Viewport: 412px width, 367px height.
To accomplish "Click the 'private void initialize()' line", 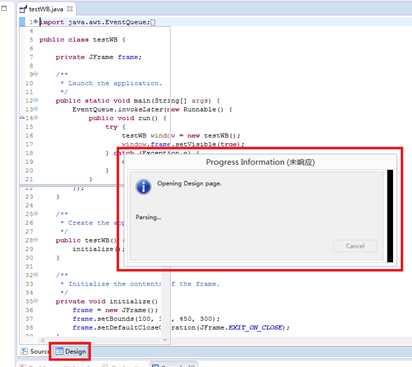I will 107,301.
